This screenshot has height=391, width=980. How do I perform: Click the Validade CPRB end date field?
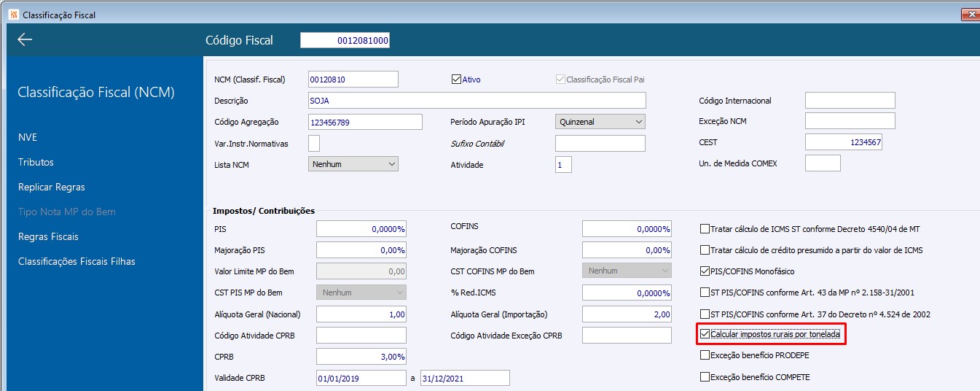click(x=466, y=378)
